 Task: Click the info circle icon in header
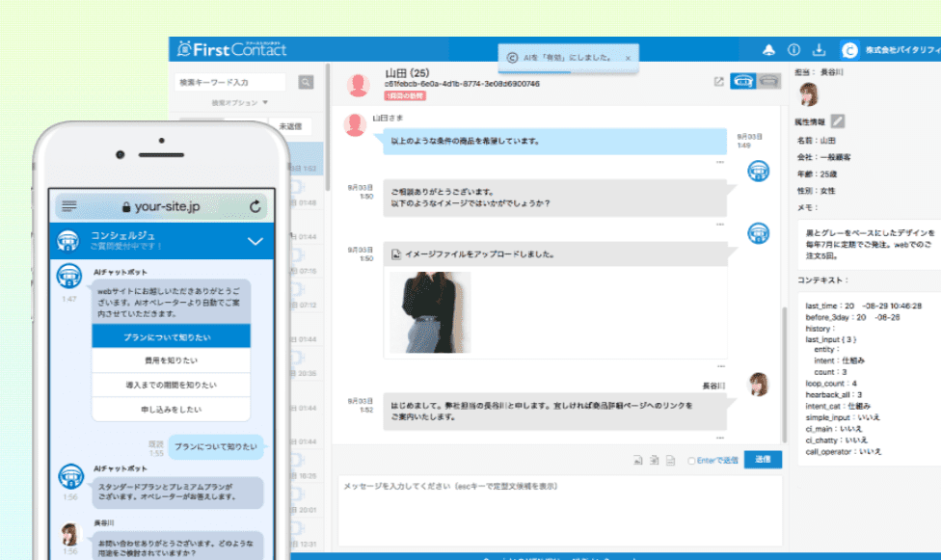click(x=793, y=50)
